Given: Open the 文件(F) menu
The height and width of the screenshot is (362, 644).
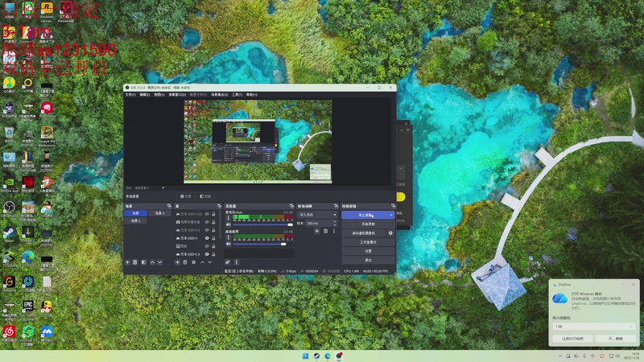Looking at the screenshot, I should pos(130,95).
